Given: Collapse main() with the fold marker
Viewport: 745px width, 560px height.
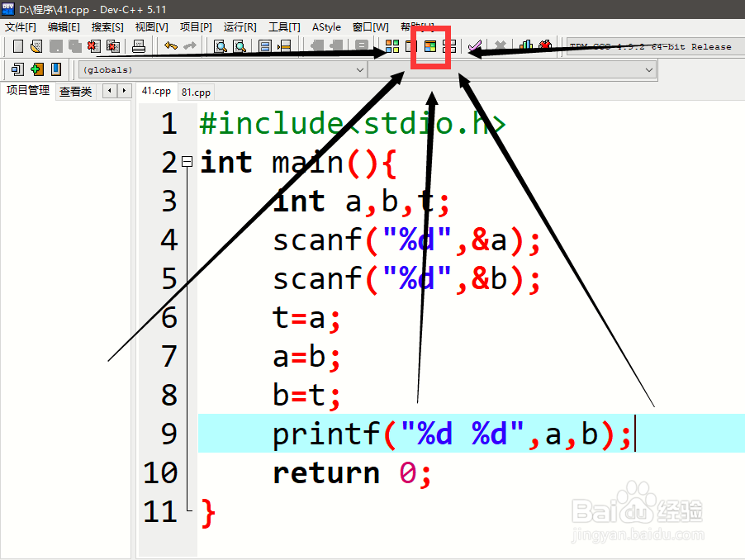Looking at the screenshot, I should click(187, 162).
